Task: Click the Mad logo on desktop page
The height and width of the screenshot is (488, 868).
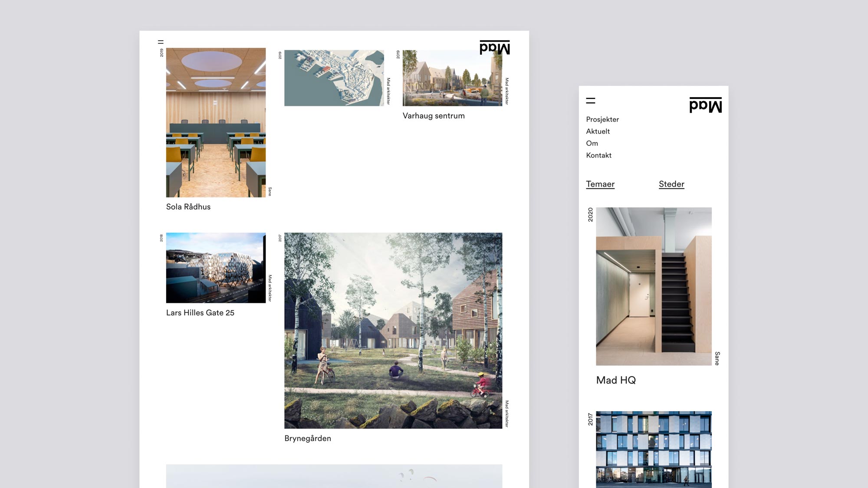Action: pos(494,47)
